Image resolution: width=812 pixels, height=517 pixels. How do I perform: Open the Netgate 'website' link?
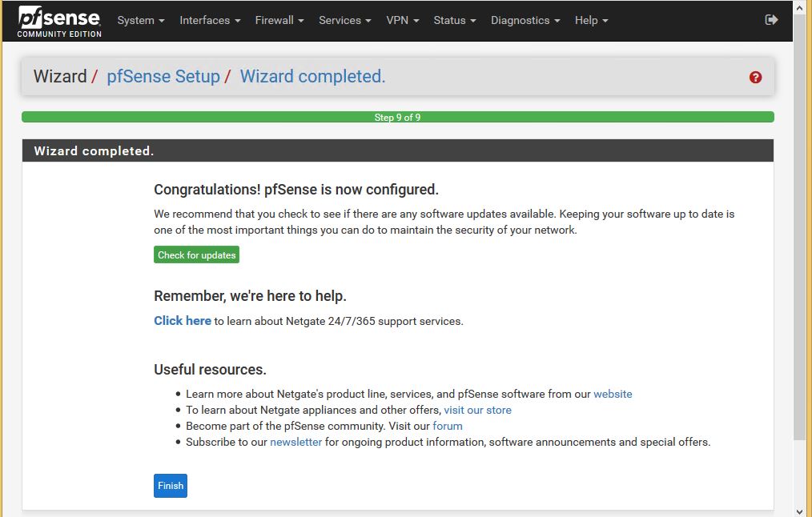click(x=613, y=394)
